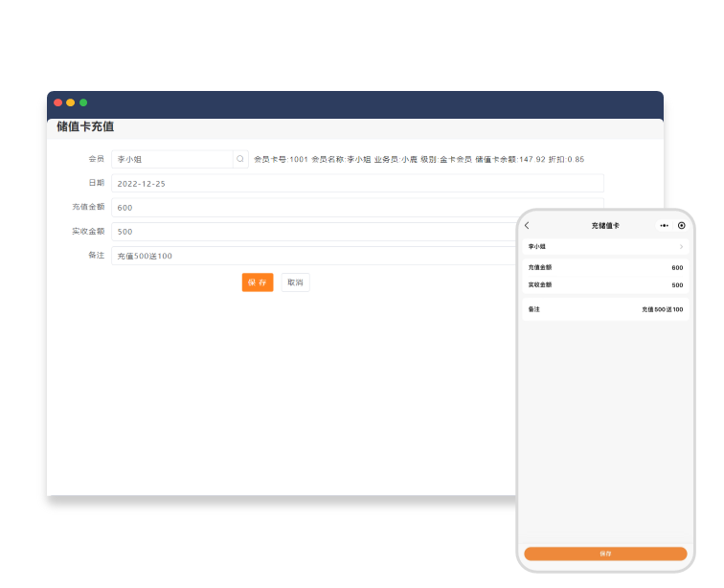Click the green maximize window dot

83,102
